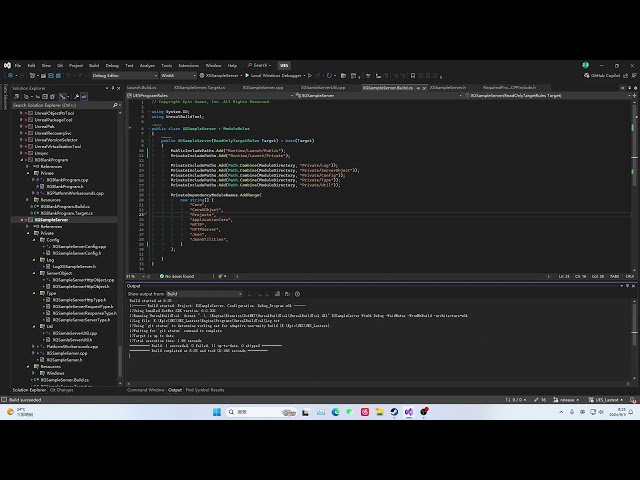Click the Open File folder toolbar icon
Image resolution: width=640 pixels, height=480 pixels.
click(x=43, y=76)
